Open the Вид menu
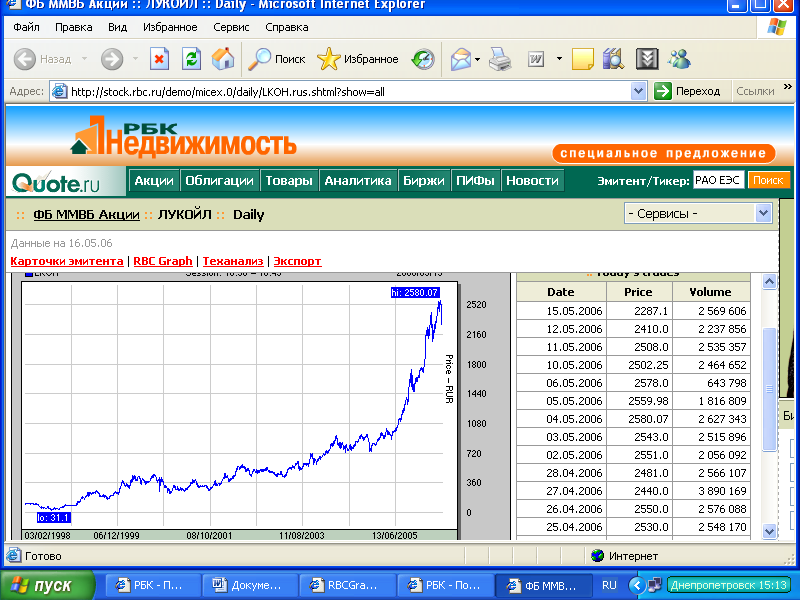 (x=117, y=27)
